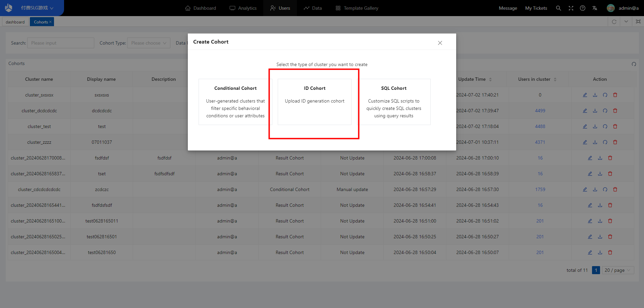Viewport: 644px width, 308px height.
Task: Delete the cluster_sxsxsx cohort with trash icon
Action: click(x=615, y=95)
